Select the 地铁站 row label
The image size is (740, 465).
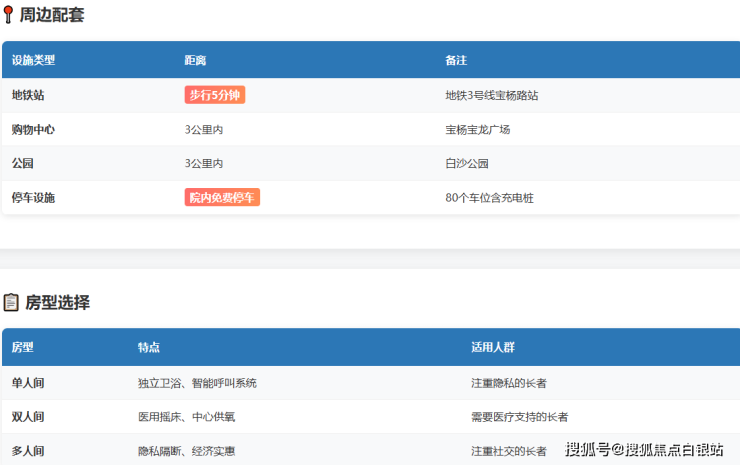(28, 95)
